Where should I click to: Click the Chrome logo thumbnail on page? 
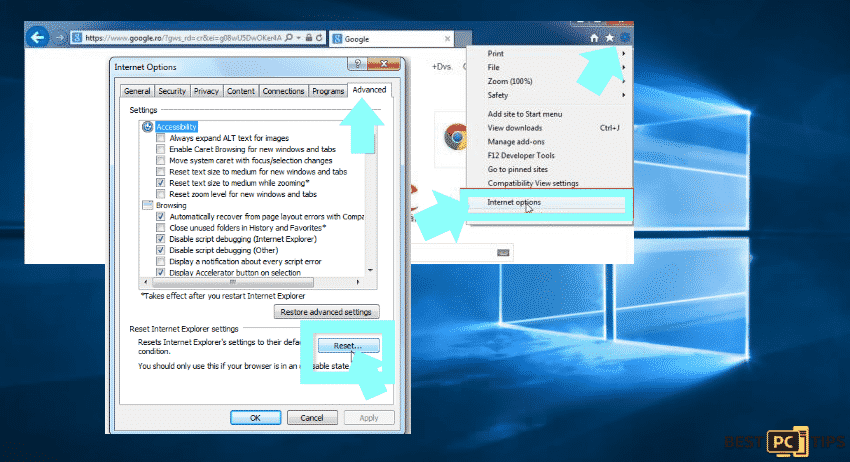point(456,137)
